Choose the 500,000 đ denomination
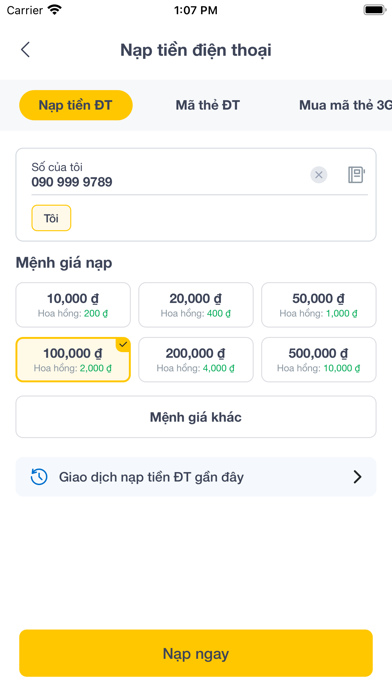 point(319,360)
